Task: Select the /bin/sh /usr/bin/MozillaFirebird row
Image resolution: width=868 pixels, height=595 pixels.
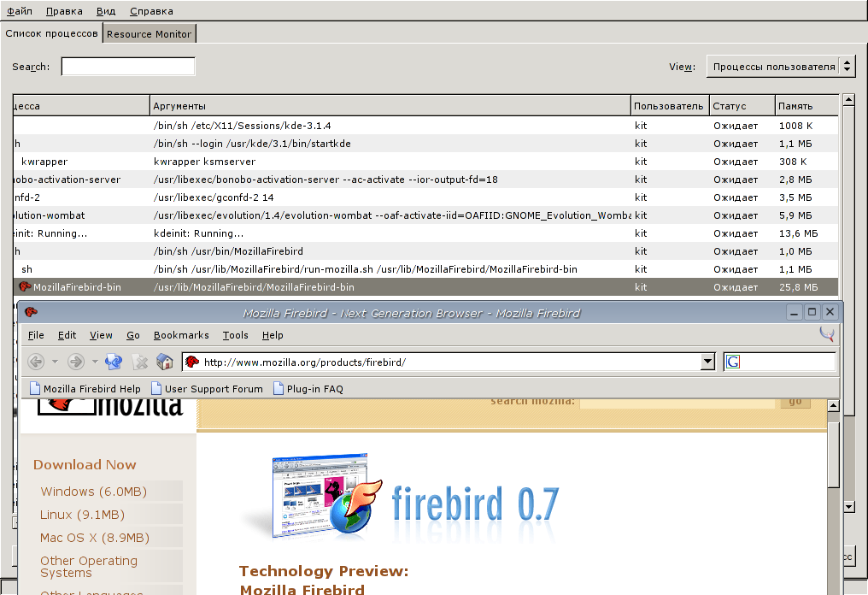Action: coord(425,251)
